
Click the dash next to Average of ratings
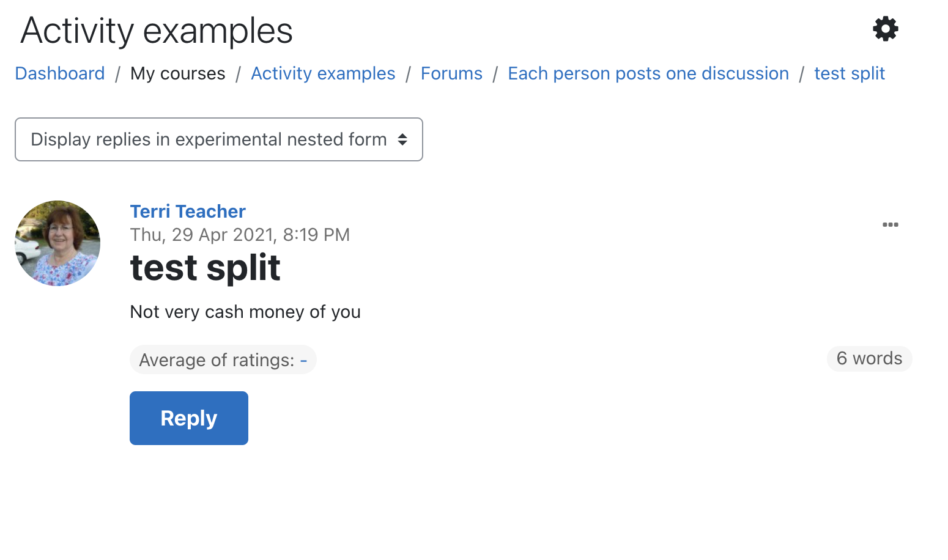(303, 360)
